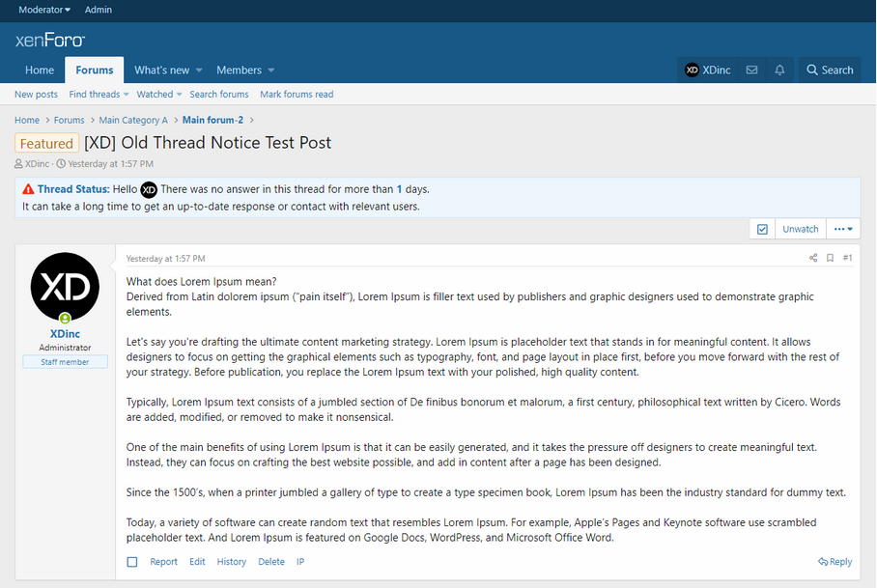
Task: Tick the post selection checkbox beside Report
Action: tap(132, 562)
